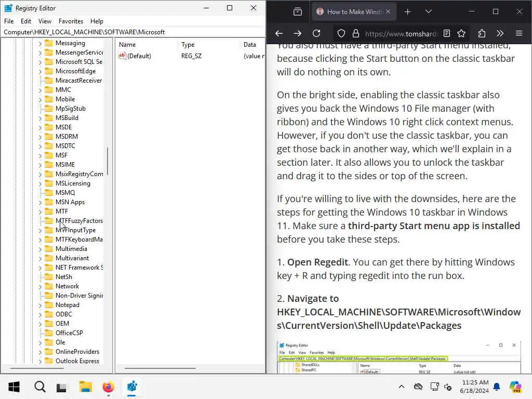Open the clock showing 11:25 AM

[x=474, y=387]
